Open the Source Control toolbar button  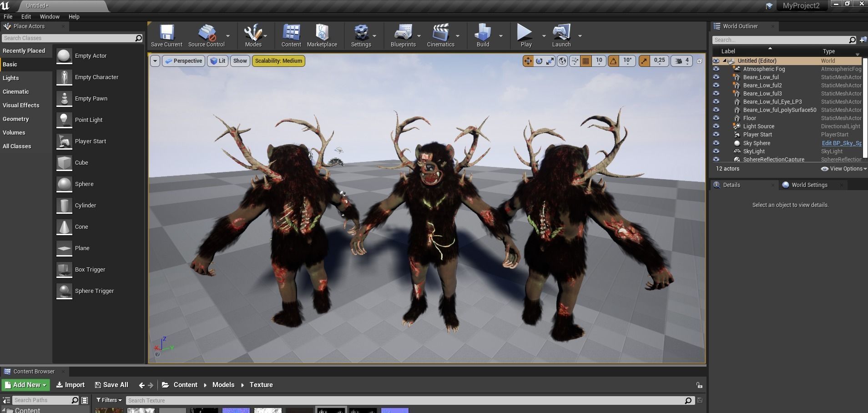pos(206,35)
